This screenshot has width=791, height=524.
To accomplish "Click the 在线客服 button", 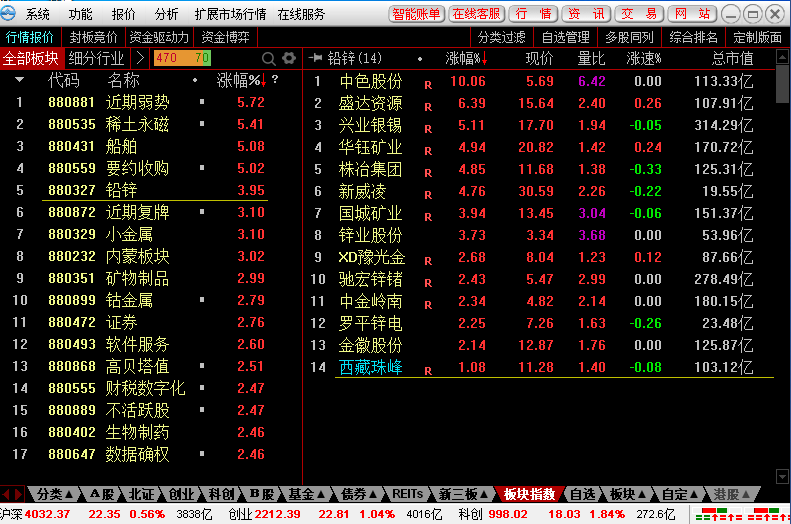I will point(476,14).
